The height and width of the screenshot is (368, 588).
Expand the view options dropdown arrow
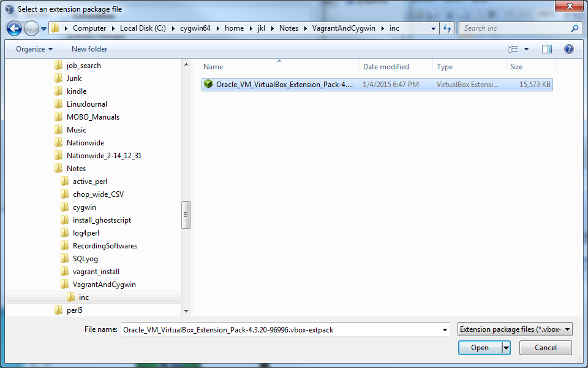tap(526, 49)
